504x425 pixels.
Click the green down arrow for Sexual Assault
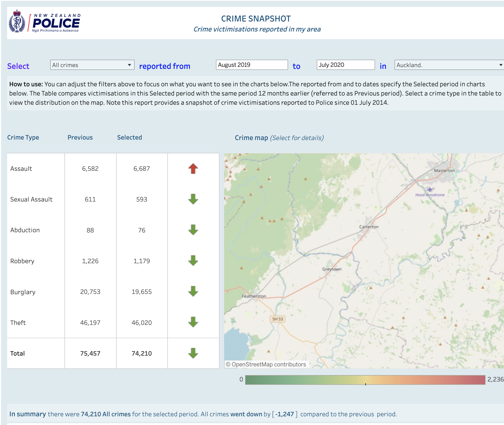193,199
